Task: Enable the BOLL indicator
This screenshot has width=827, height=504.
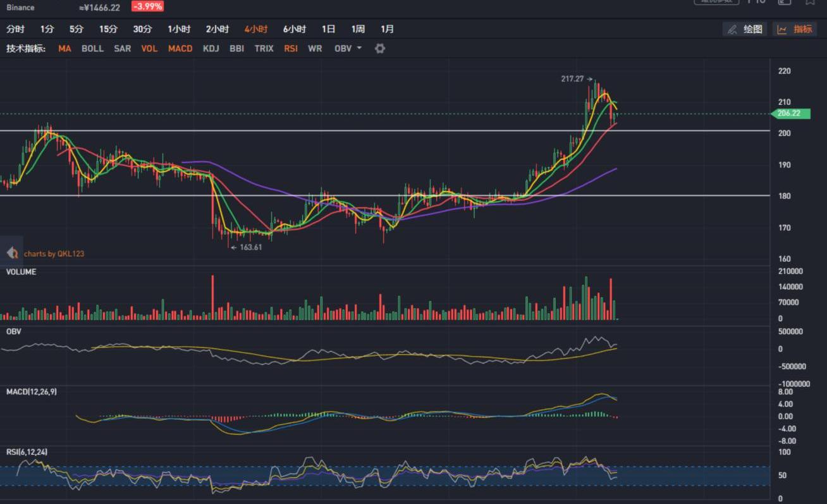Action: click(x=92, y=49)
